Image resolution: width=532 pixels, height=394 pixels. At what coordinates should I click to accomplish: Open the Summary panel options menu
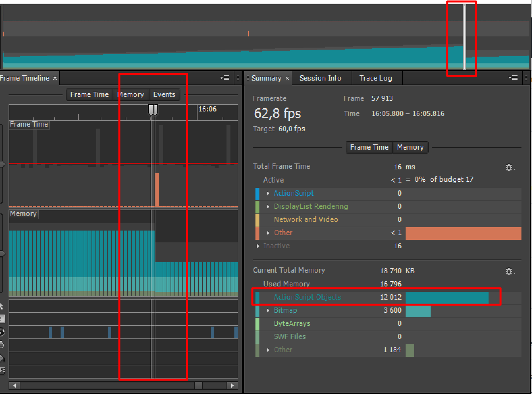click(513, 78)
